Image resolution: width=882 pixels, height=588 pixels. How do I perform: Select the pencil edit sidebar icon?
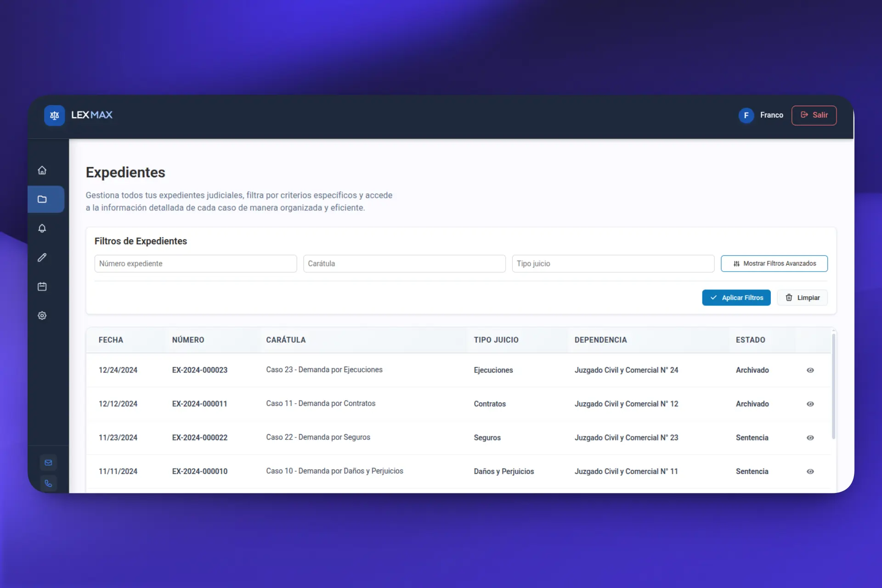pos(42,257)
